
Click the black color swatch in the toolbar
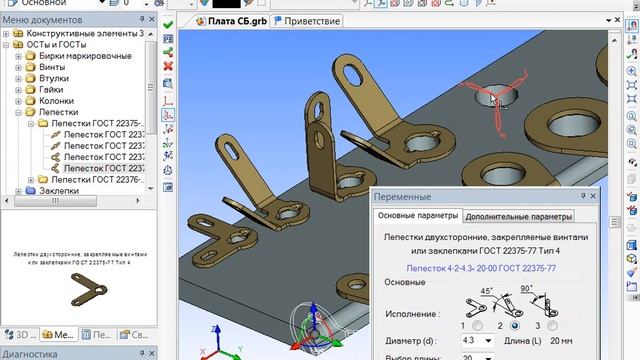tap(227, 3)
